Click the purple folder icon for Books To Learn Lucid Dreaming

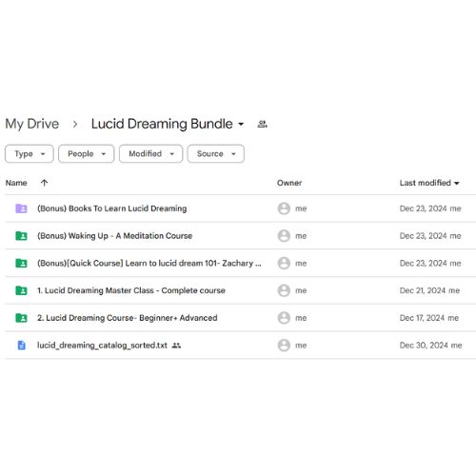[x=21, y=208]
